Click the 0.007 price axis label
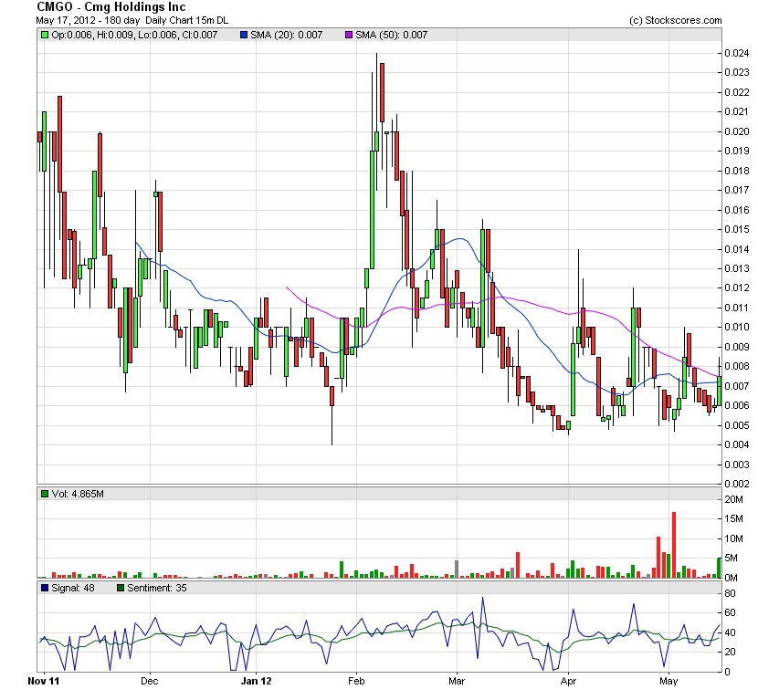 point(737,386)
